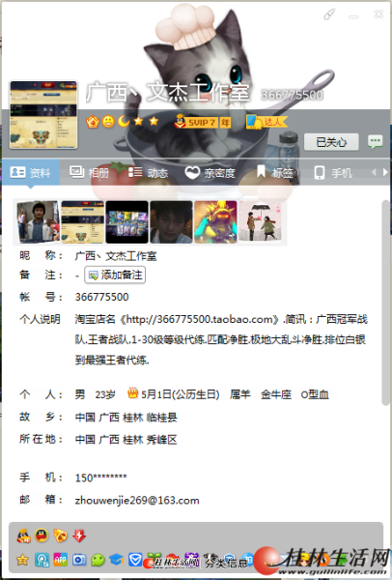Open the first photo of man in jacket
The width and height of the screenshot is (392, 580).
point(38,221)
